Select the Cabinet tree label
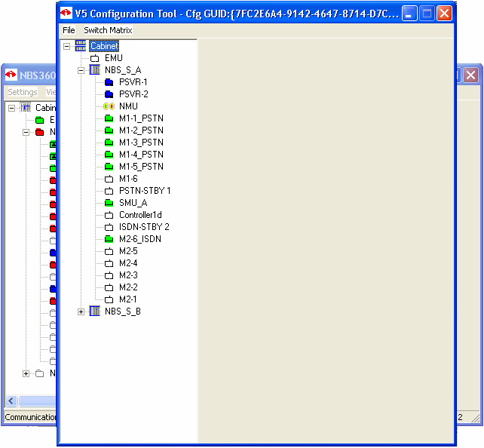This screenshot has width=484, height=448. click(x=104, y=46)
